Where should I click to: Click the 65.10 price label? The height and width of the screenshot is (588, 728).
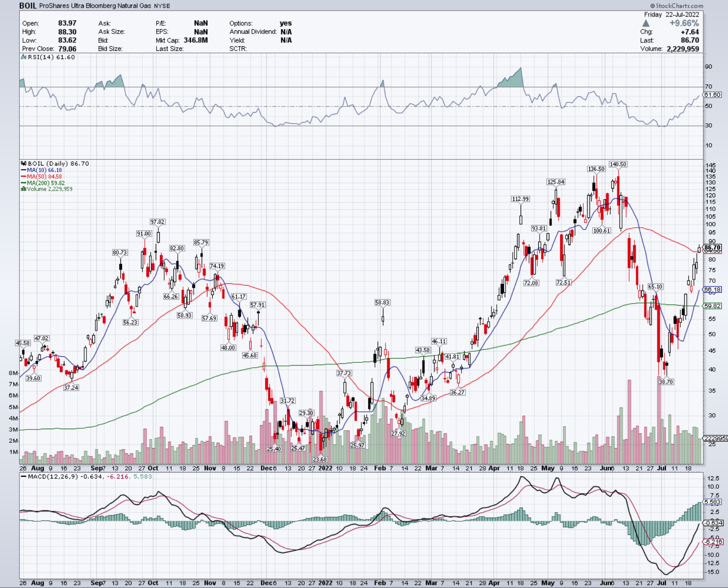tap(655, 286)
